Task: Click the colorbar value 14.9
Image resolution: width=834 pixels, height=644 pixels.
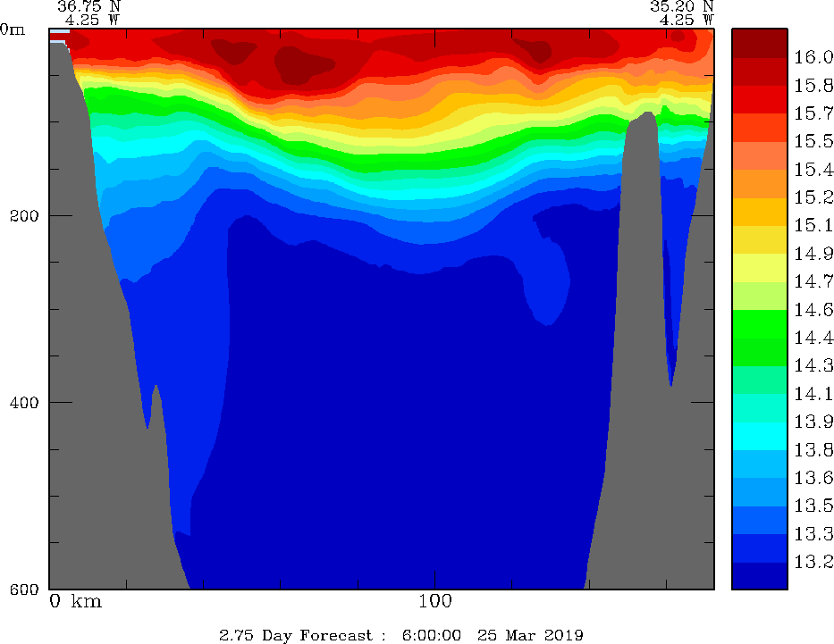Action: pyautogui.click(x=813, y=254)
